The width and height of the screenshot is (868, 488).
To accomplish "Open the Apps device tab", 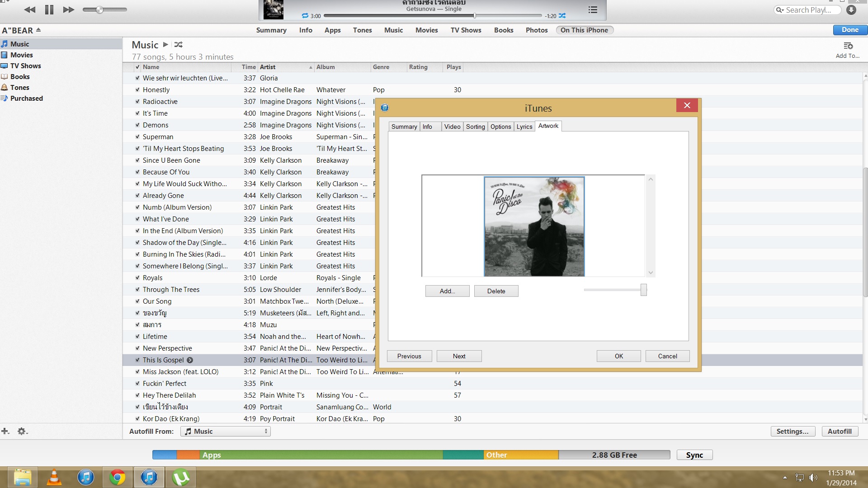I will [332, 30].
